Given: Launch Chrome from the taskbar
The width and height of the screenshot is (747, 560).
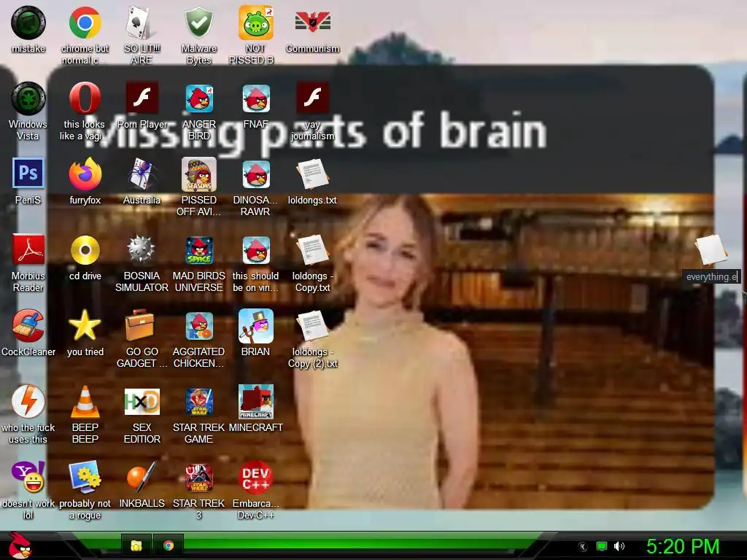Looking at the screenshot, I should click(169, 545).
